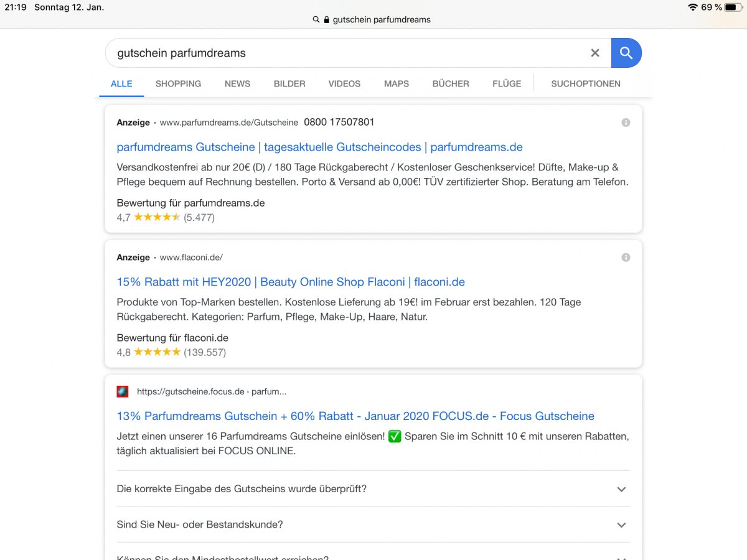Tap the 21:19 clock in status bar

(15, 7)
